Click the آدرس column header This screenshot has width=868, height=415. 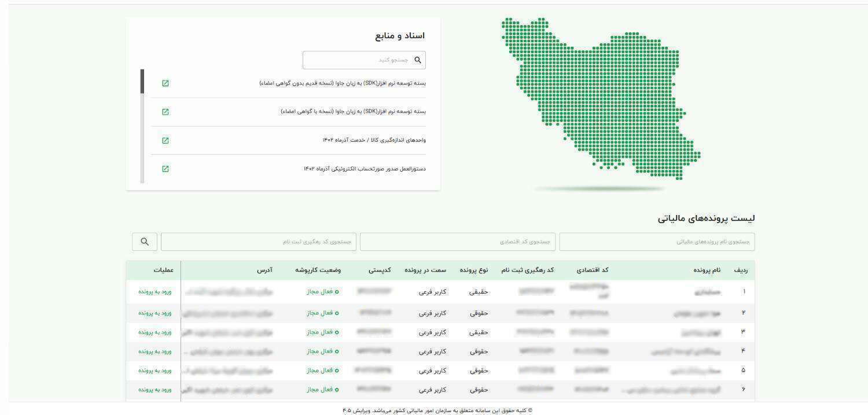click(x=265, y=270)
